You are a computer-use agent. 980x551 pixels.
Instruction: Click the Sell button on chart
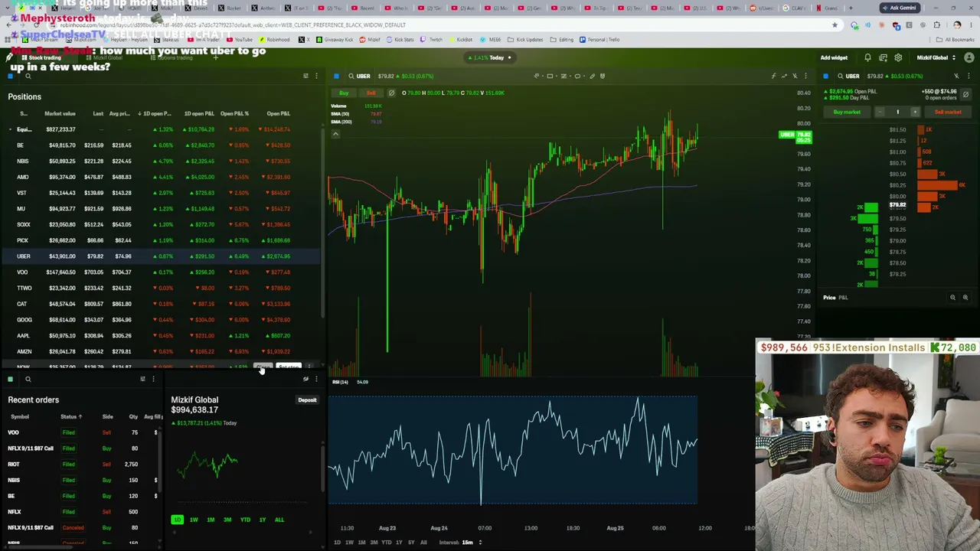[371, 93]
